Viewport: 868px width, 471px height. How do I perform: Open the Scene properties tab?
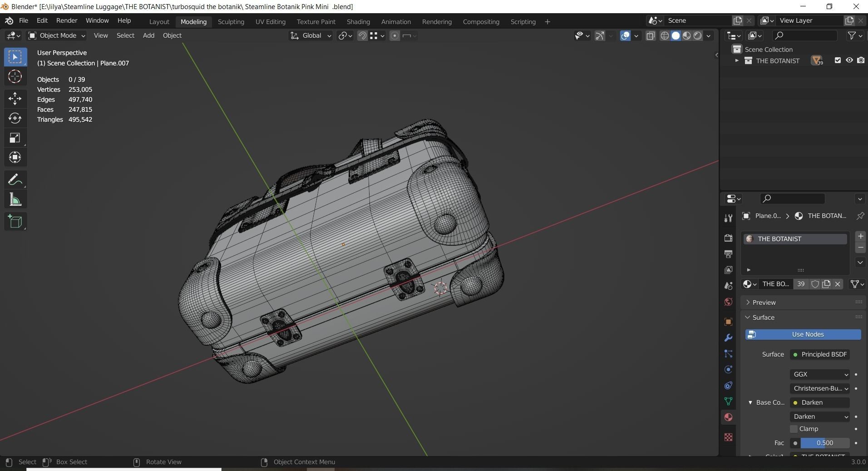point(728,286)
